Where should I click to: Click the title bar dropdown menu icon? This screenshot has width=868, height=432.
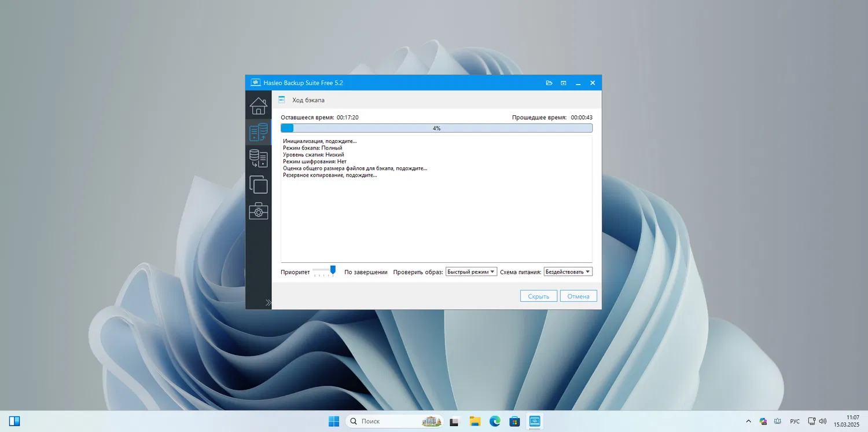click(564, 83)
